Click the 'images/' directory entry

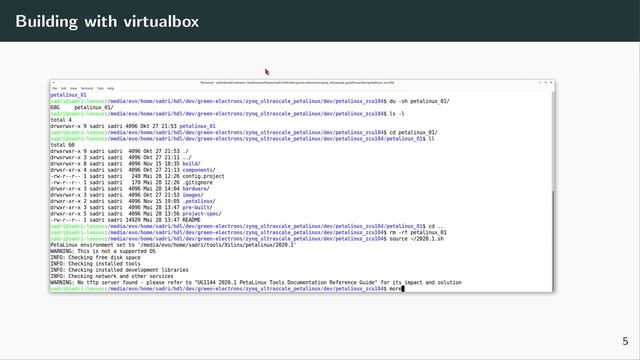(x=193, y=195)
